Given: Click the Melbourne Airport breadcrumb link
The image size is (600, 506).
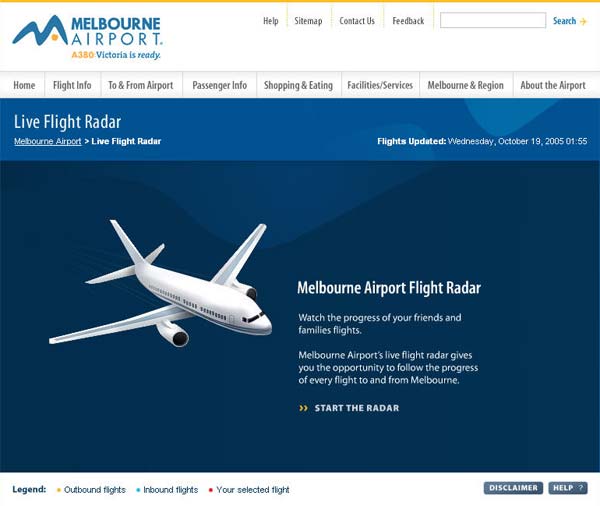Looking at the screenshot, I should click(48, 141).
